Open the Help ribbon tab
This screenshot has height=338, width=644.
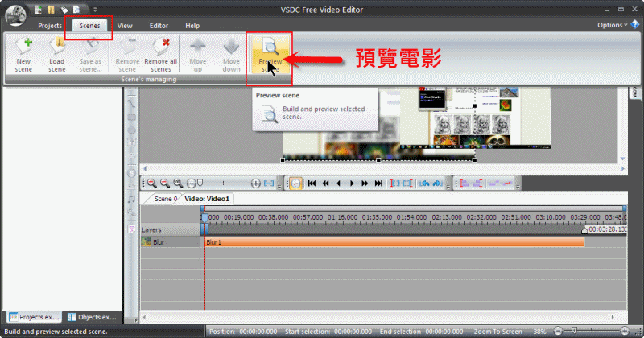click(192, 26)
